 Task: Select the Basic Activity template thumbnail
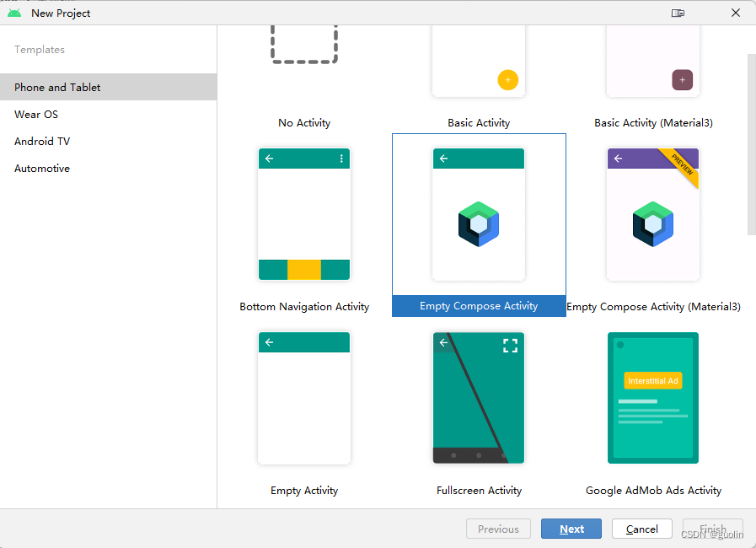(479, 61)
